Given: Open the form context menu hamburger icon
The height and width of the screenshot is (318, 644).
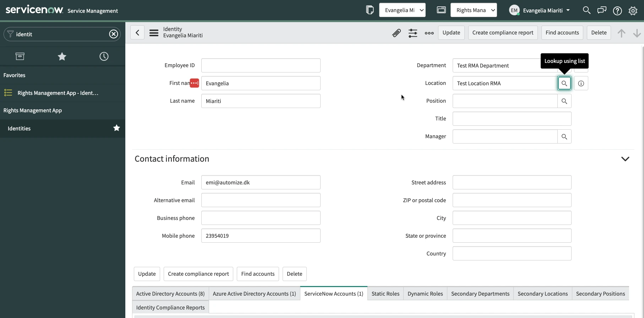Looking at the screenshot, I should 154,33.
